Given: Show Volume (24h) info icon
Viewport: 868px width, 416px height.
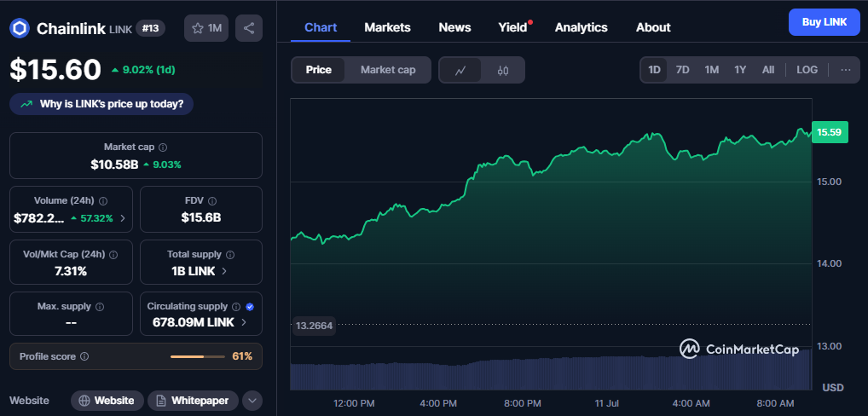Looking at the screenshot, I should coord(103,201).
